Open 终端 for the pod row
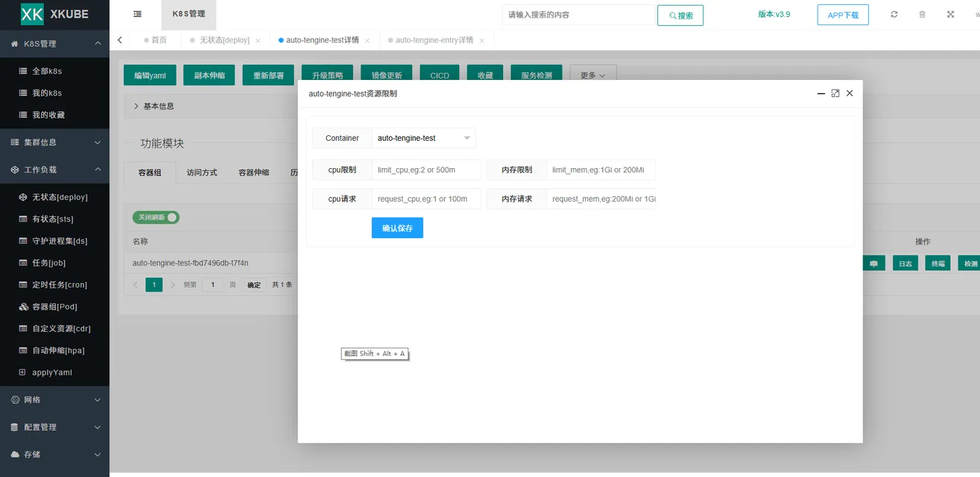 coord(938,263)
